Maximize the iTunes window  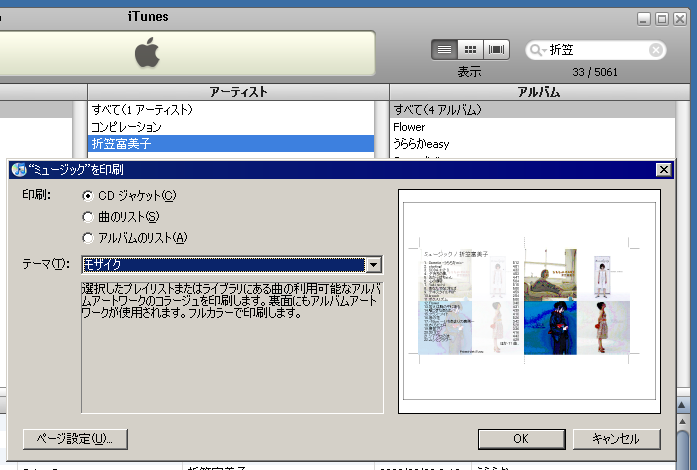coord(662,19)
